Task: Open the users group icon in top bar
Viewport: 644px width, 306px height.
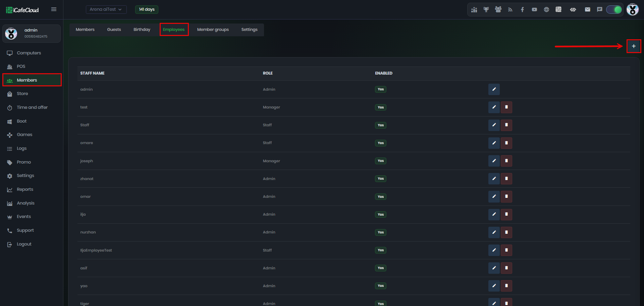Action: [x=498, y=10]
